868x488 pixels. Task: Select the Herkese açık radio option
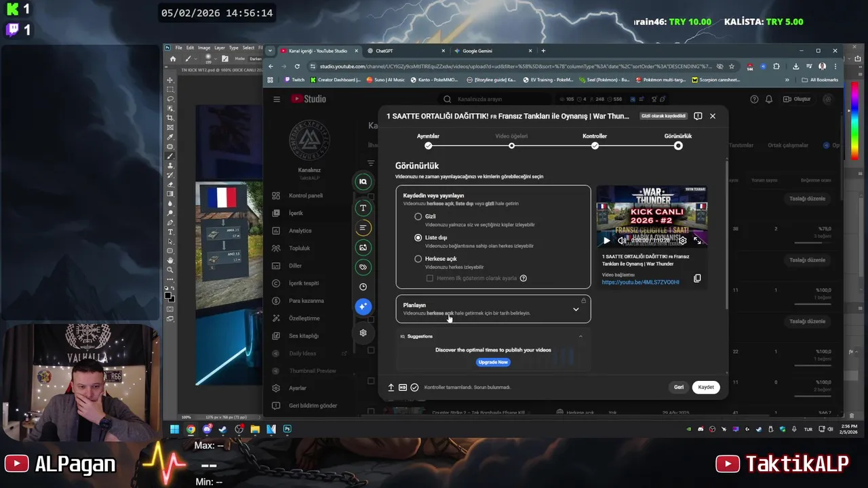point(418,259)
